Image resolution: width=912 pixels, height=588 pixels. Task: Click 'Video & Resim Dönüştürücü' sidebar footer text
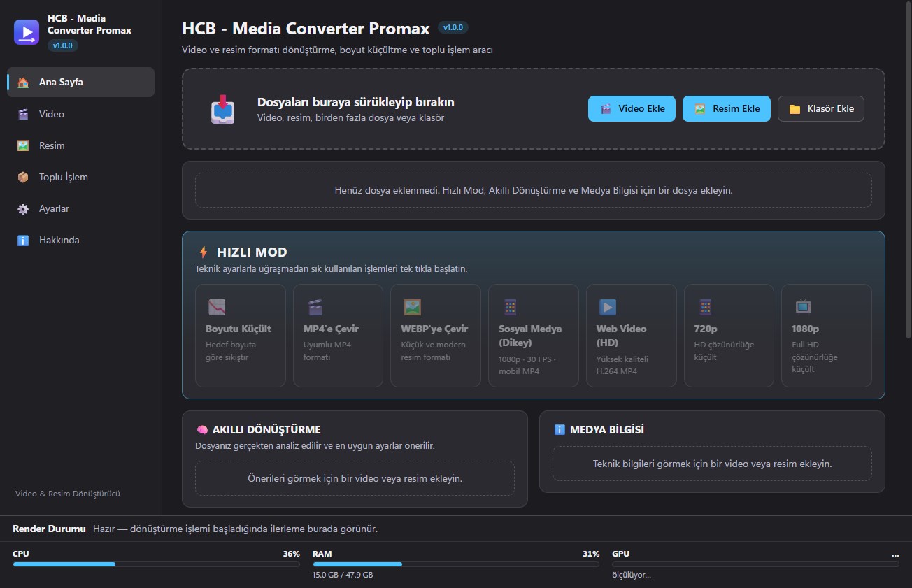(68, 494)
